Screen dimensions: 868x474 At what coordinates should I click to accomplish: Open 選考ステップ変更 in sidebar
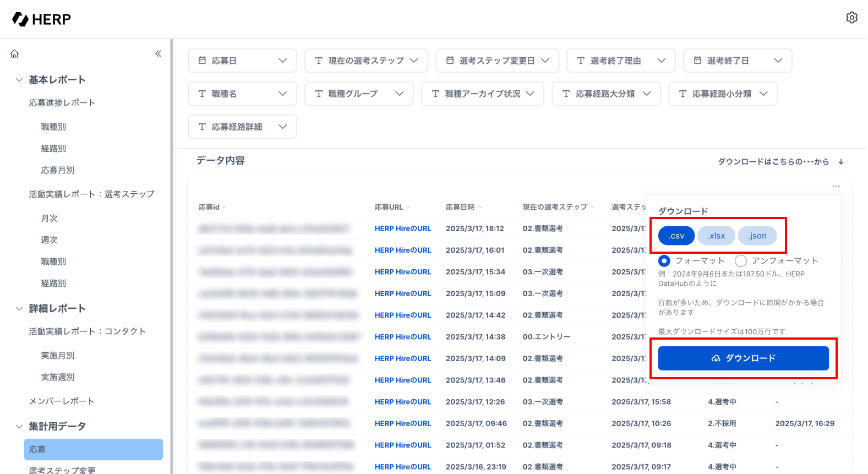point(62,471)
